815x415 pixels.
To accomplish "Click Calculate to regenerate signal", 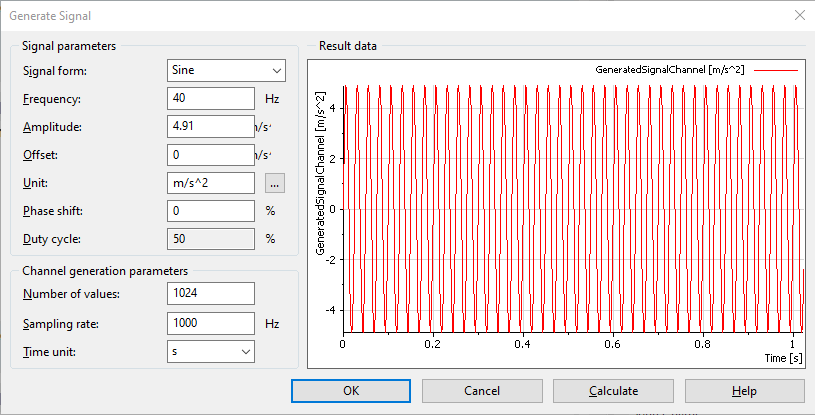I will click(613, 391).
